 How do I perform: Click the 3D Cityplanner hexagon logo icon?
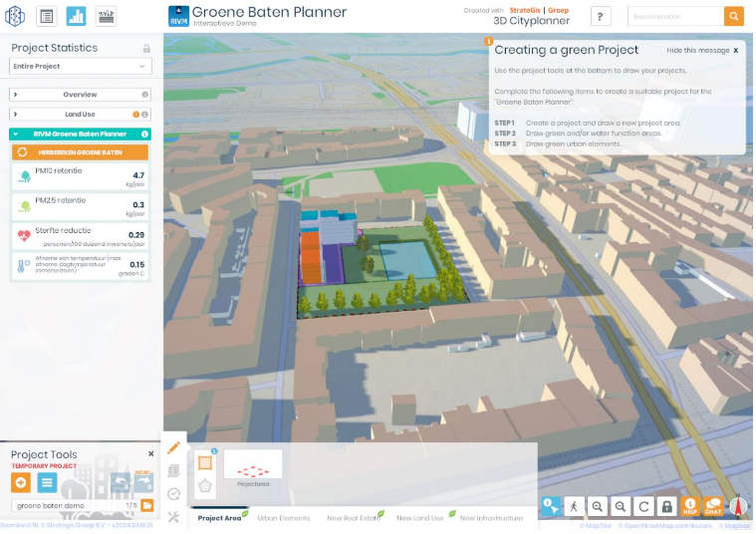click(x=15, y=16)
